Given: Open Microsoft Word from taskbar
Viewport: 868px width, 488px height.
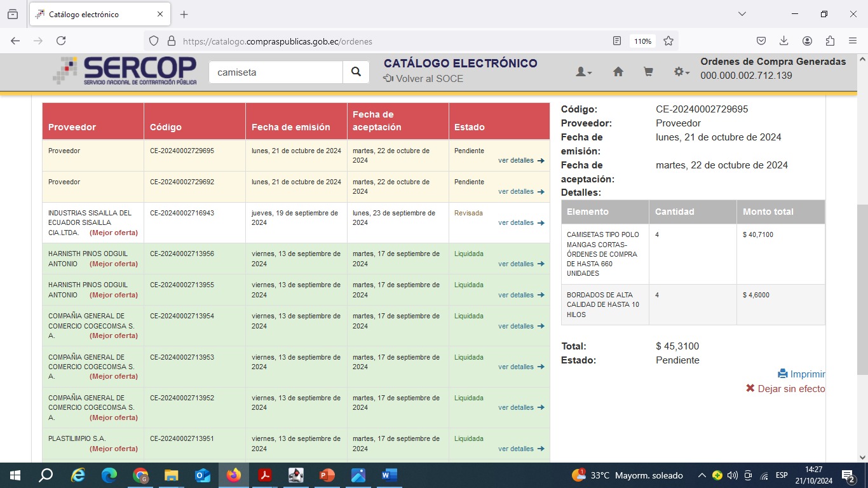Looking at the screenshot, I should click(389, 475).
